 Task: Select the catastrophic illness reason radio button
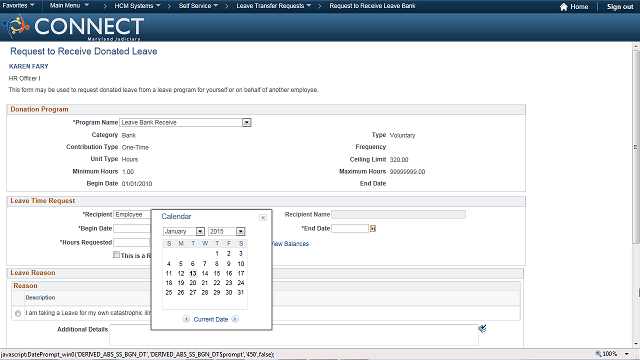point(18,313)
